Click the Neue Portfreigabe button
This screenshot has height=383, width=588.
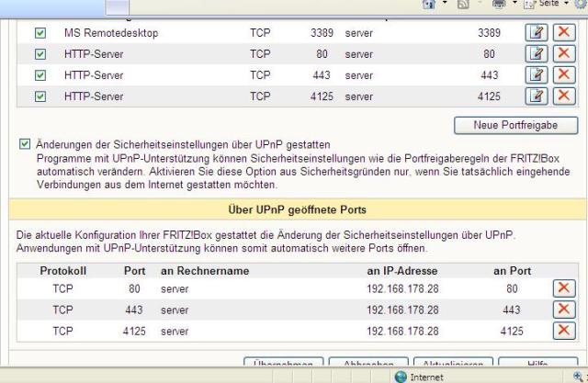(515, 125)
